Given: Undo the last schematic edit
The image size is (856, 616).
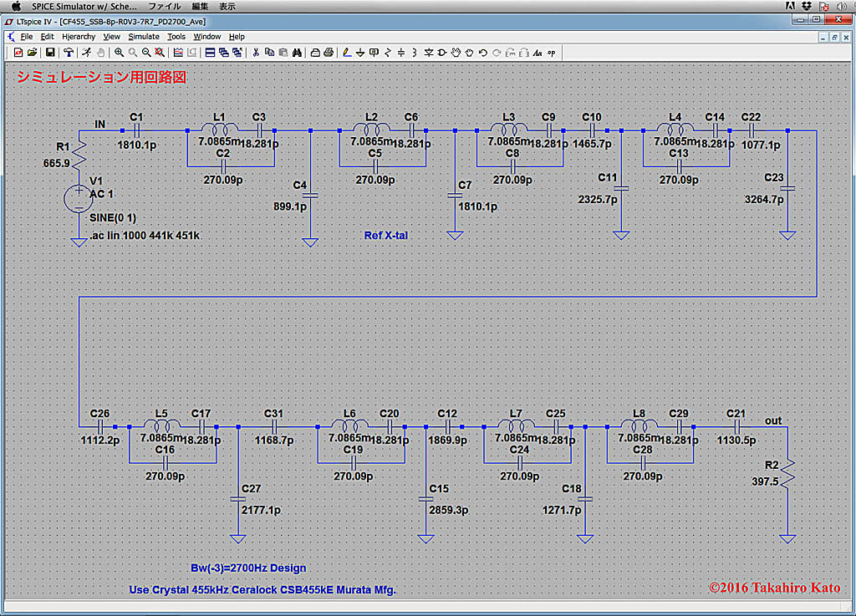Looking at the screenshot, I should click(x=483, y=53).
